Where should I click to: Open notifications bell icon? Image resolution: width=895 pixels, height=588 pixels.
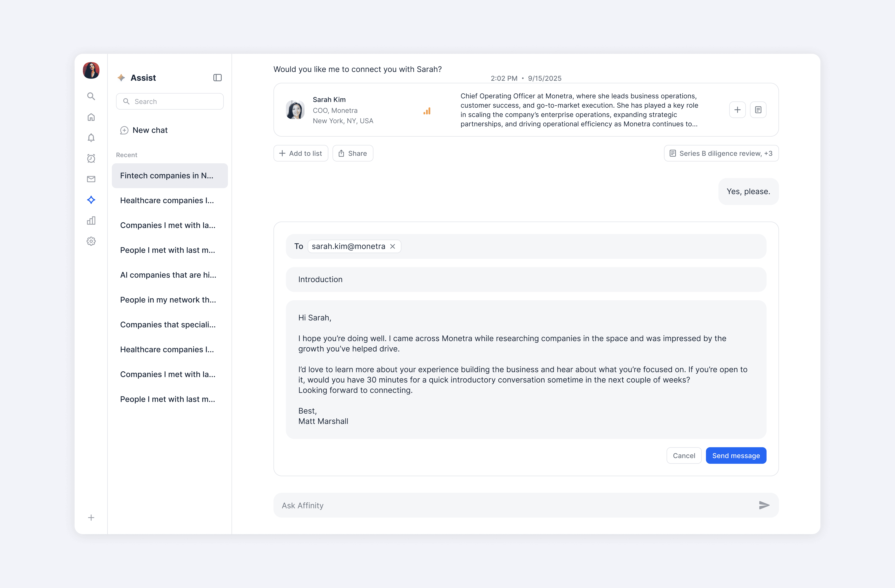pyautogui.click(x=91, y=138)
